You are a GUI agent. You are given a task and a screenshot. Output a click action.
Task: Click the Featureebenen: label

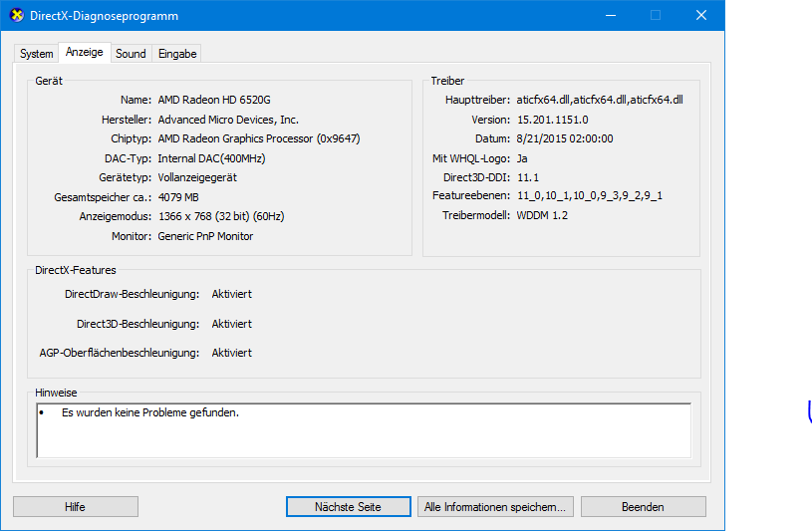[471, 196]
